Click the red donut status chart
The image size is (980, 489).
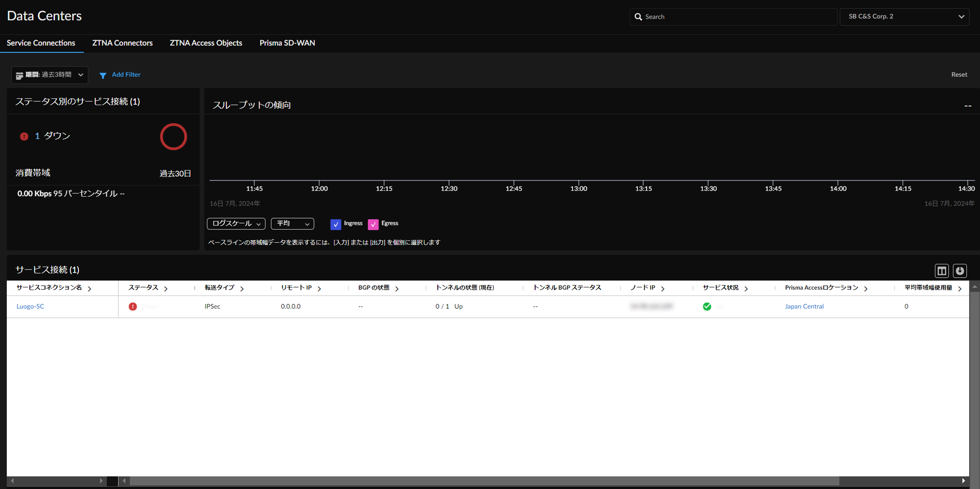coord(173,137)
